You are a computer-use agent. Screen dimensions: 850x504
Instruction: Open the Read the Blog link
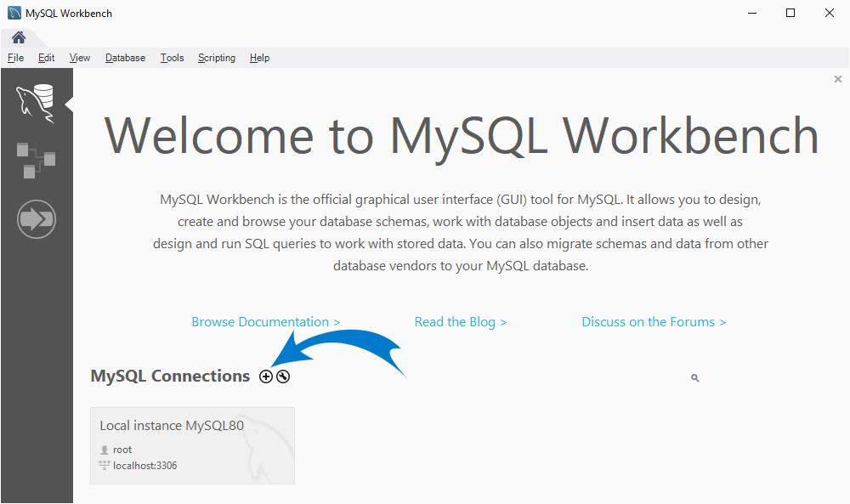coord(460,321)
